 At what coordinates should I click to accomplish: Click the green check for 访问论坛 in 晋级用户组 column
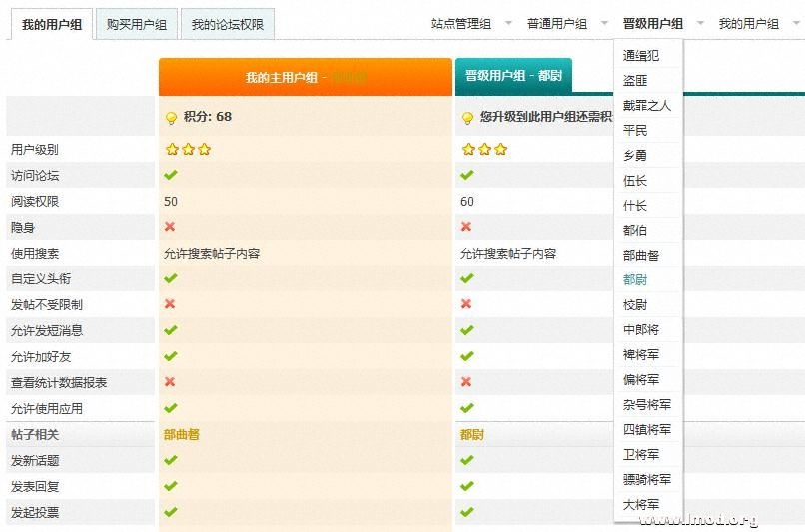pyautogui.click(x=466, y=176)
